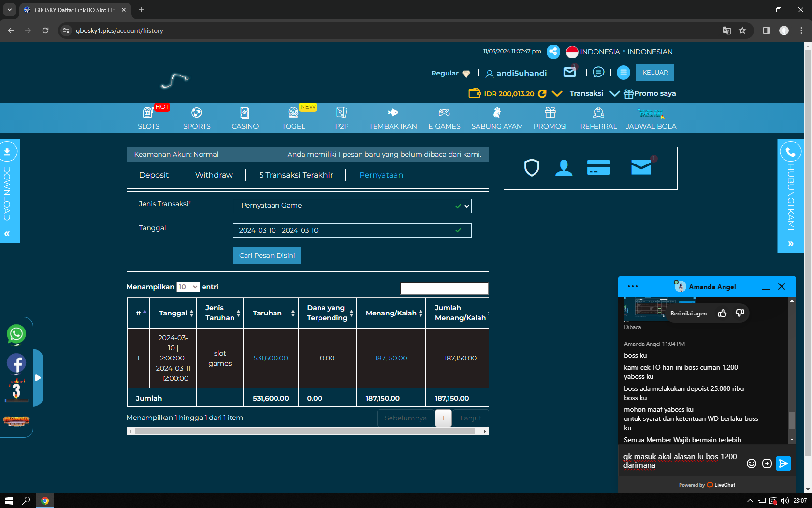Open the Jenis Transaksi dropdown
The image size is (812, 508).
[x=352, y=206]
